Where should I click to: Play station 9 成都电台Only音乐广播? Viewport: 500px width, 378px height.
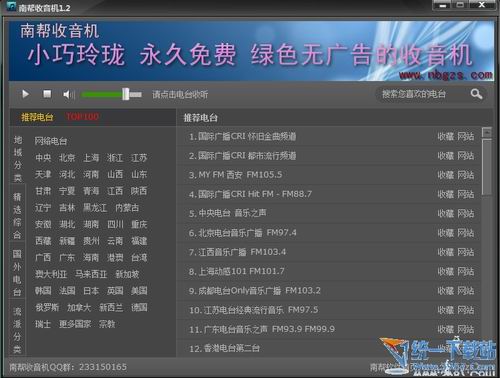click(255, 291)
